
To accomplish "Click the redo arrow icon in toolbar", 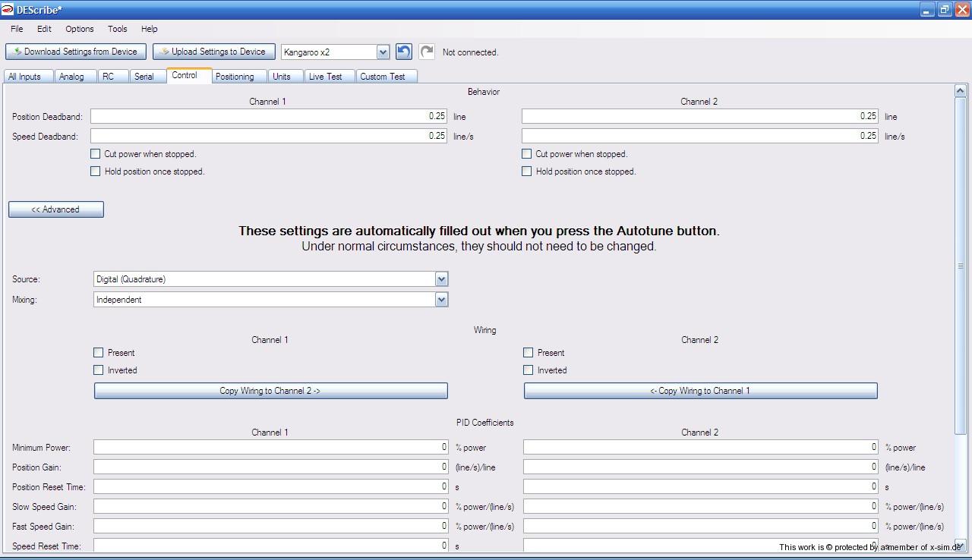I will [427, 52].
